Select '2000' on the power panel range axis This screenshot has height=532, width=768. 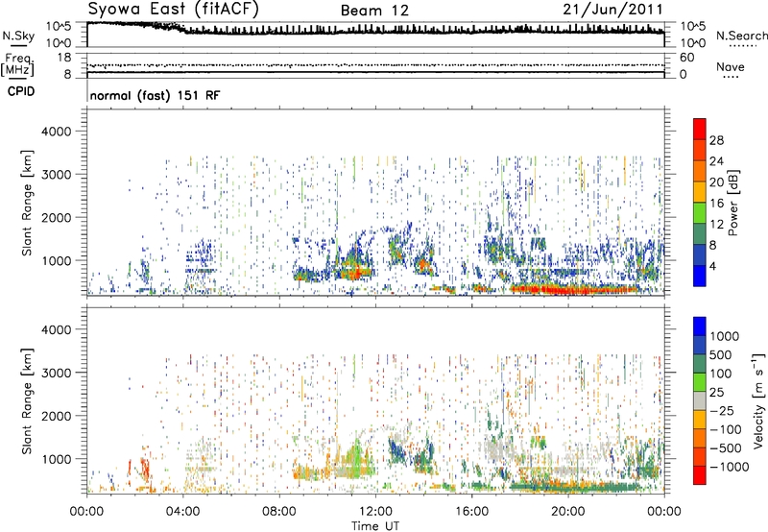point(56,217)
